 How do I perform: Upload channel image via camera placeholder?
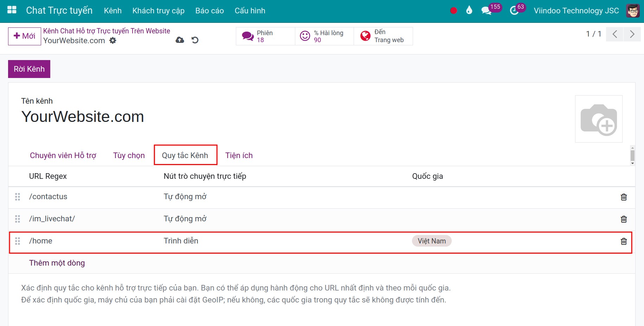click(598, 119)
